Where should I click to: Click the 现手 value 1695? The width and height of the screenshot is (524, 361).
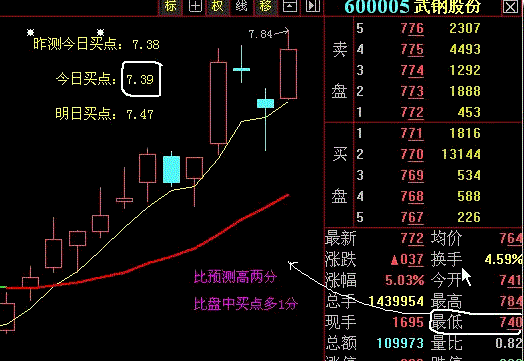[408, 323]
